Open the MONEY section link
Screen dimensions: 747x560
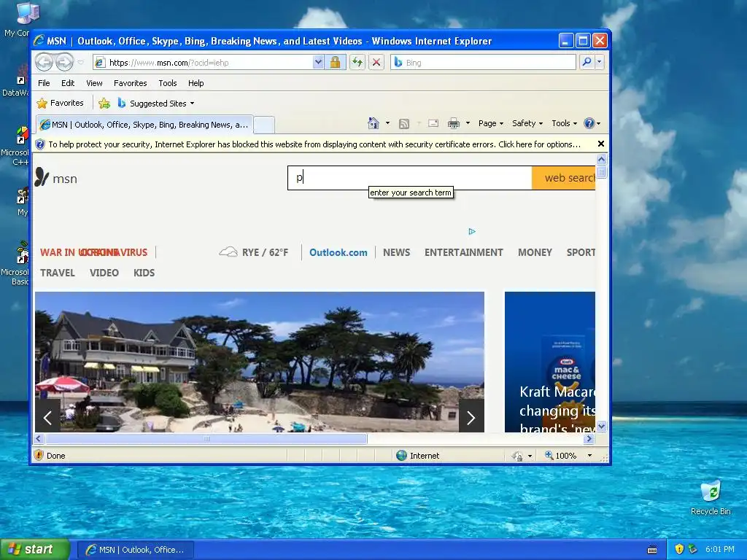tap(535, 252)
